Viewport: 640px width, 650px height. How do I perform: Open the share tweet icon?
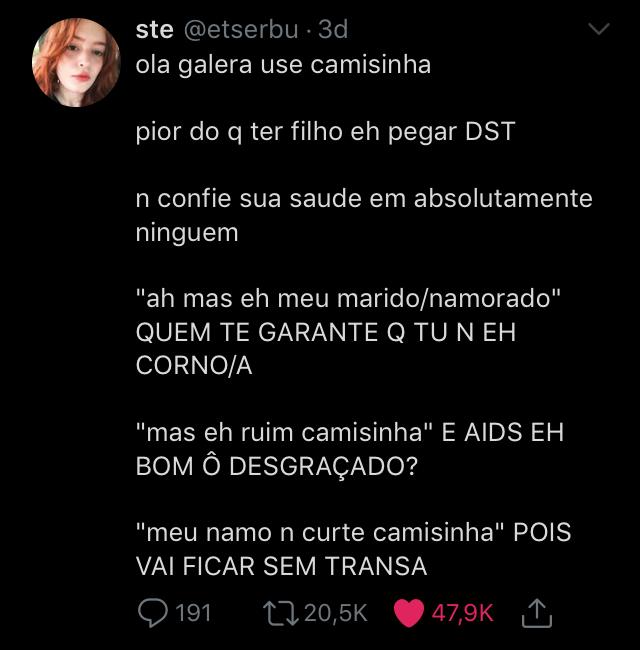point(536,613)
